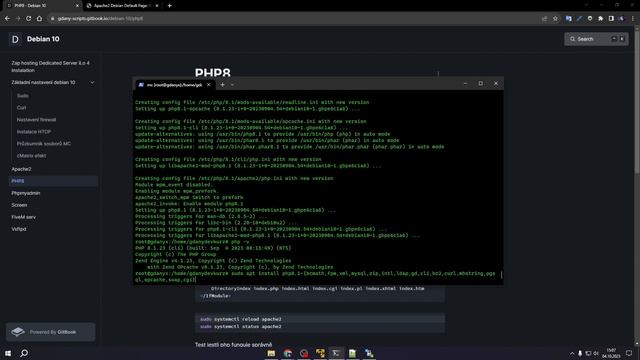Share this page from the address bar
640x360 pixels.
pyautogui.click(x=544, y=18)
